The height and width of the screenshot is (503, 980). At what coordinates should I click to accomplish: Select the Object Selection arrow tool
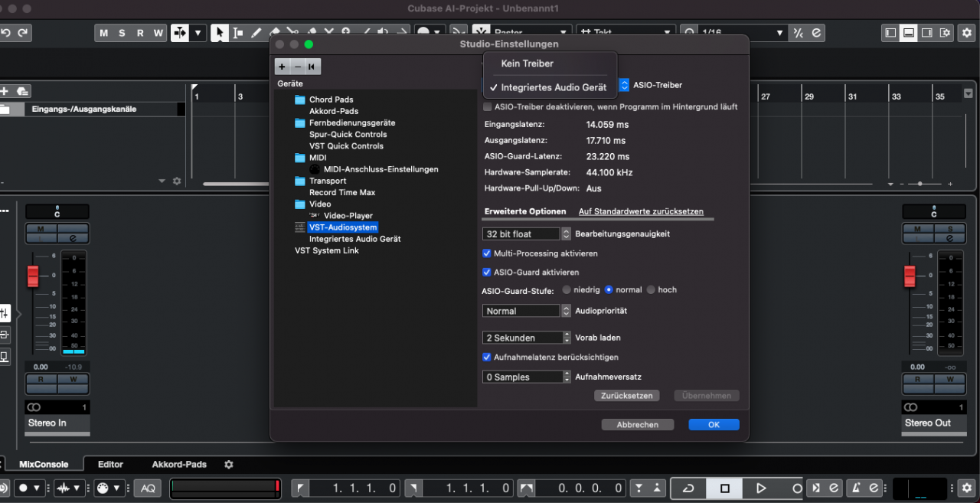pyautogui.click(x=220, y=33)
